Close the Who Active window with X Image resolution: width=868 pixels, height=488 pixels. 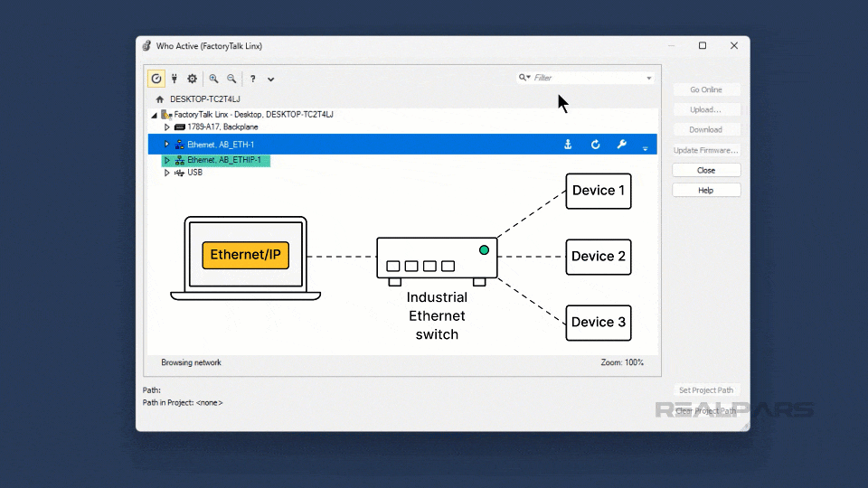pos(734,45)
